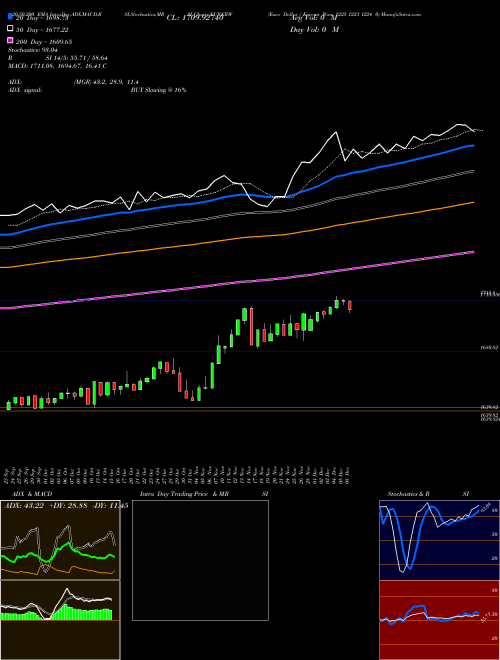The image size is (500, 660).
Task: Click the 'SI 14/3: 55.71 / 58.64' reading
Action: pos(77,58)
